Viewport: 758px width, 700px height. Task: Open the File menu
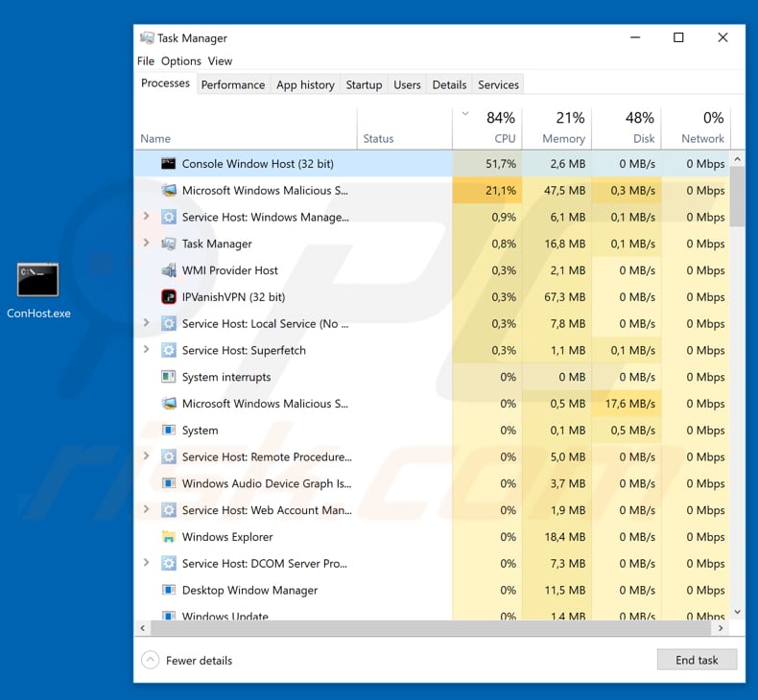coord(146,60)
